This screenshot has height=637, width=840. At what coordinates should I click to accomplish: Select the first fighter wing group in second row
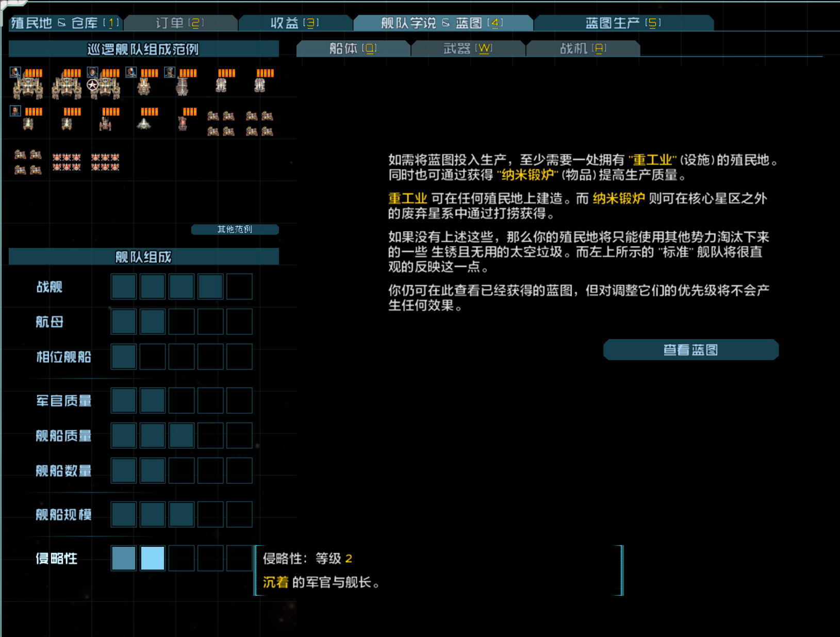tap(221, 124)
